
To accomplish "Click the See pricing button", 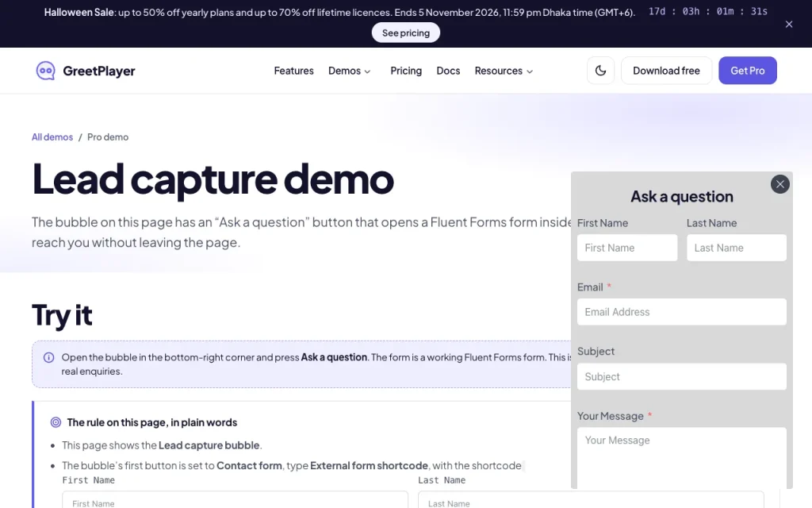I will 406,33.
